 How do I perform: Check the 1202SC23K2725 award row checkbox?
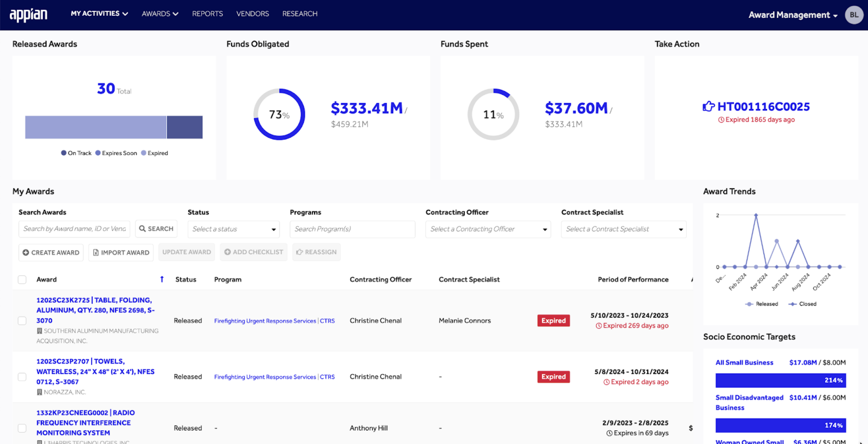[22, 321]
